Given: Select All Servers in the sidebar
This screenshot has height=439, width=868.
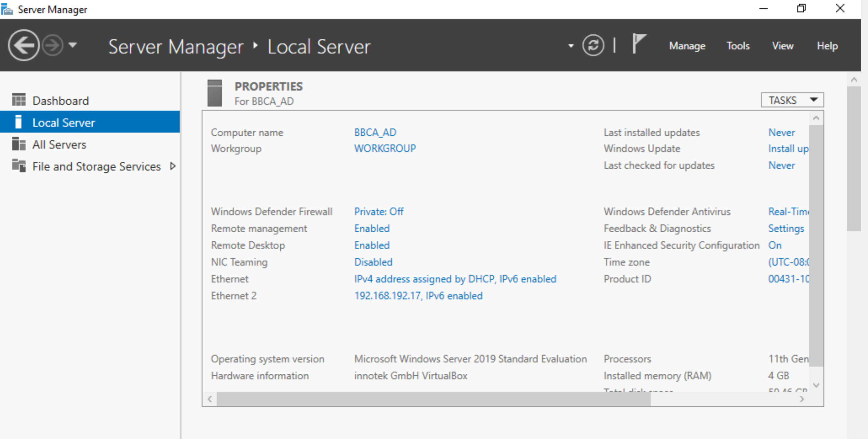Looking at the screenshot, I should 90,144.
